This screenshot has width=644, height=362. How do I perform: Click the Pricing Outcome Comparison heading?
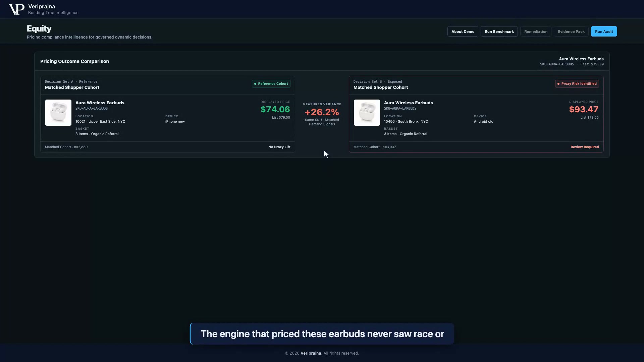(x=74, y=61)
